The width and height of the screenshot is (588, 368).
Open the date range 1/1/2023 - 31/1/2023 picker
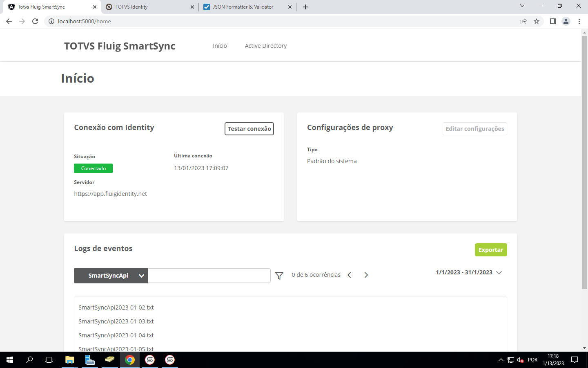(469, 272)
